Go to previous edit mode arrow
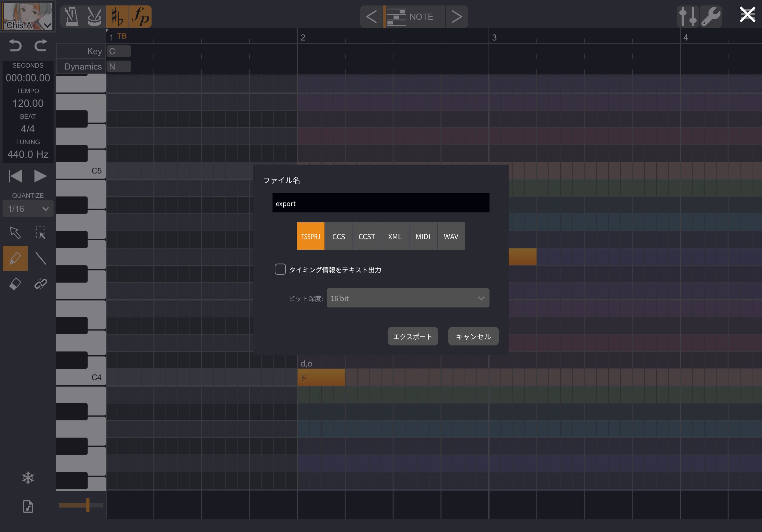 click(x=371, y=17)
